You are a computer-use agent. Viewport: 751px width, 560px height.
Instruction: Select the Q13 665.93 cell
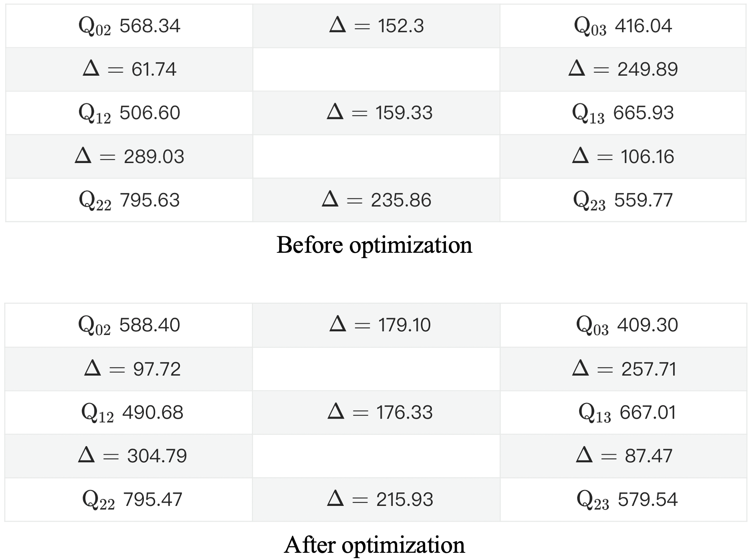coord(623,113)
